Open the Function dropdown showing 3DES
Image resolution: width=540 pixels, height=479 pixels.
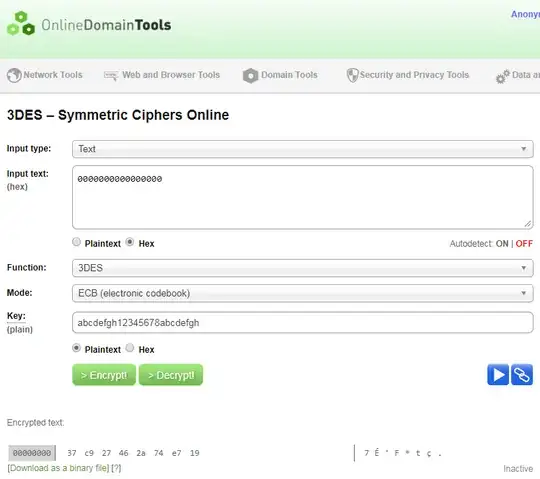pyautogui.click(x=303, y=268)
